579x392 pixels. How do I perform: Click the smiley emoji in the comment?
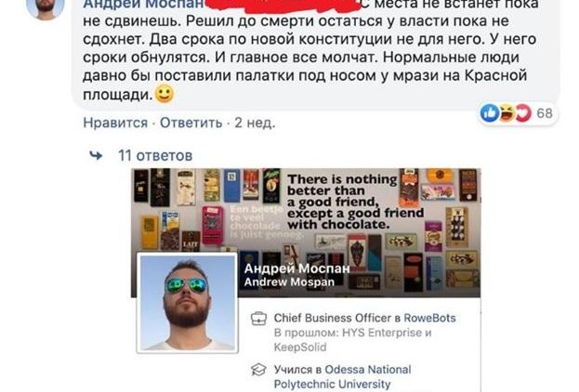164,94
